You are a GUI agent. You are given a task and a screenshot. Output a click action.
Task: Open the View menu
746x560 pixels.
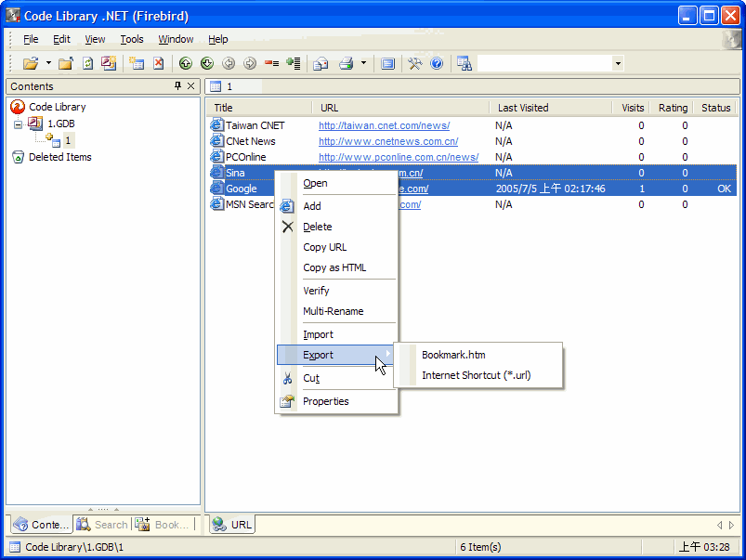pos(95,39)
